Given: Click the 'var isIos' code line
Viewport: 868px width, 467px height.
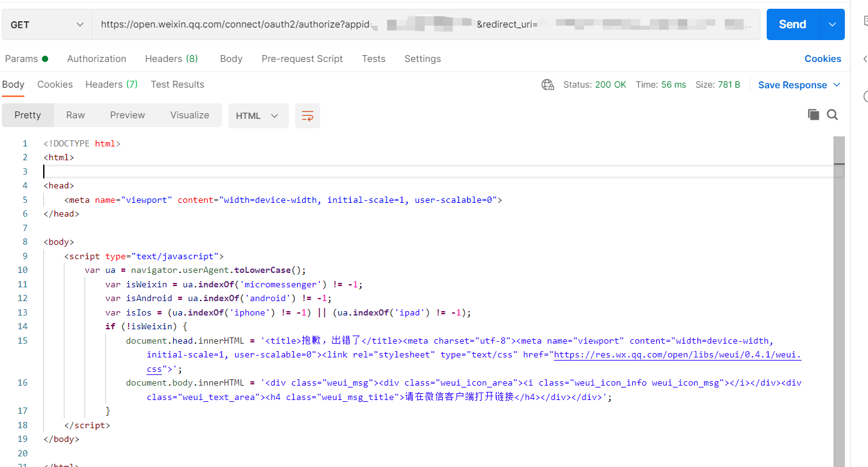Looking at the screenshot, I should [x=288, y=312].
